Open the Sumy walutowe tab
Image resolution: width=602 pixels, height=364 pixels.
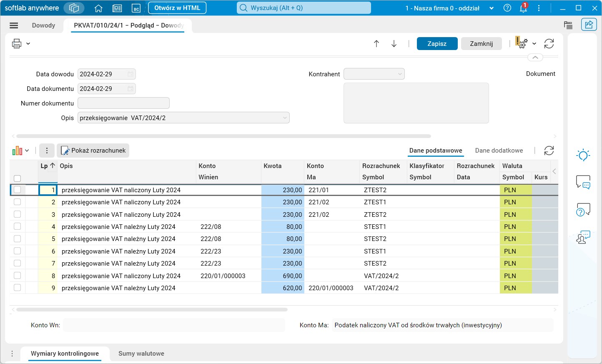[141, 354]
